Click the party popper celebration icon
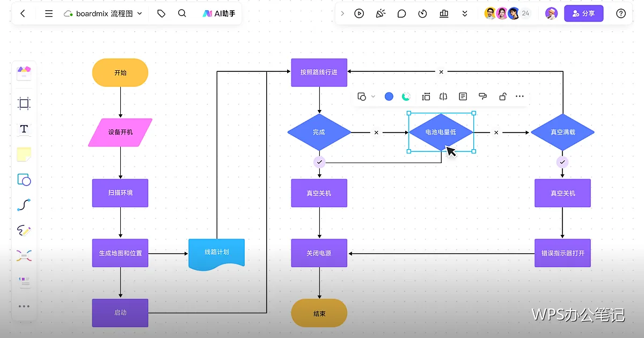 click(x=380, y=13)
